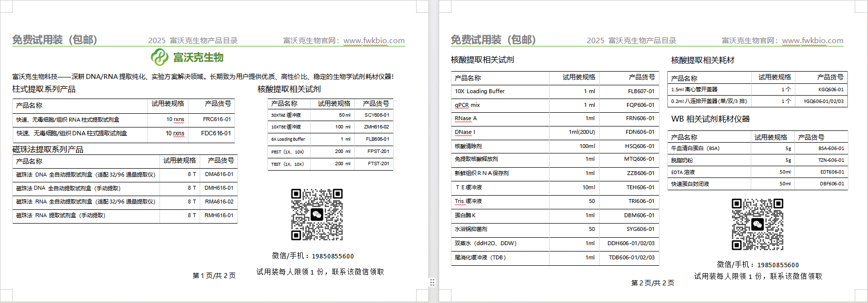Image resolution: width=868 pixels, height=303 pixels.
Task: Click the DNase I table entry
Action: pyautogui.click(x=465, y=132)
